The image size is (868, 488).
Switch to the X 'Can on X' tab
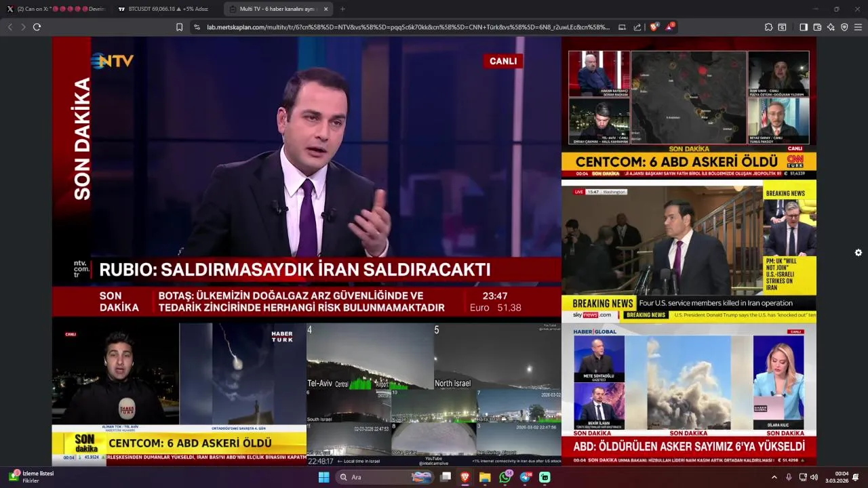pos(56,9)
